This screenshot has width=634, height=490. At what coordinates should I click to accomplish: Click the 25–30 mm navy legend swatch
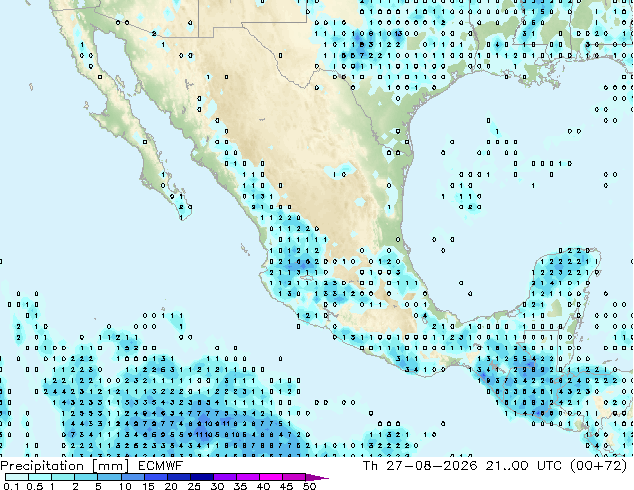(201, 477)
